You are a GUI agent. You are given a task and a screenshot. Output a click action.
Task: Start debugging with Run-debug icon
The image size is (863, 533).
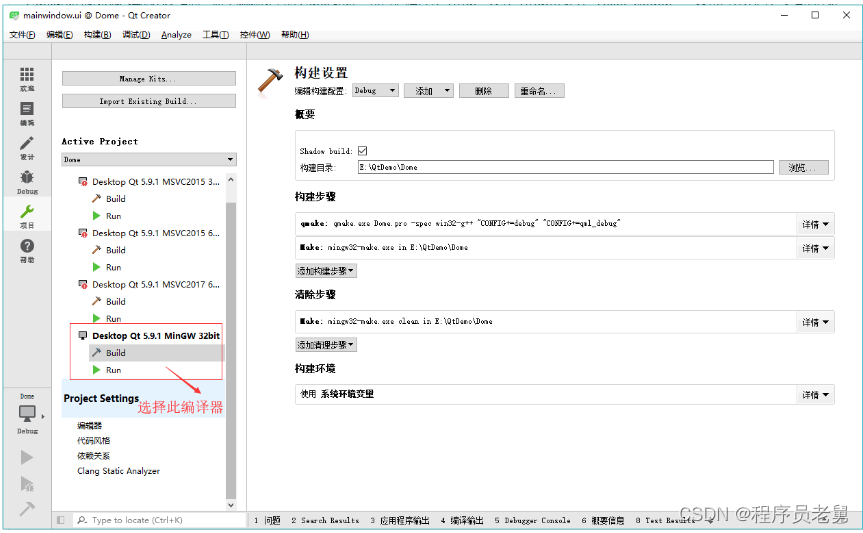pyautogui.click(x=27, y=483)
